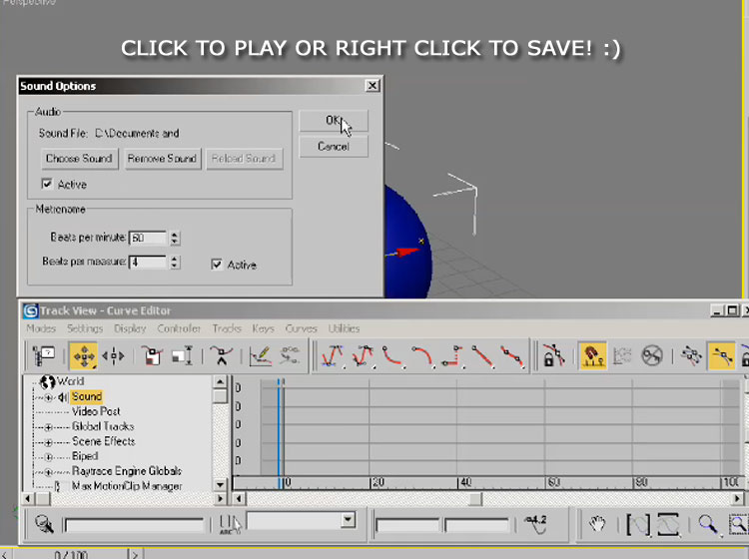Expand the Sound track node
The height and width of the screenshot is (560, 749).
(48, 397)
